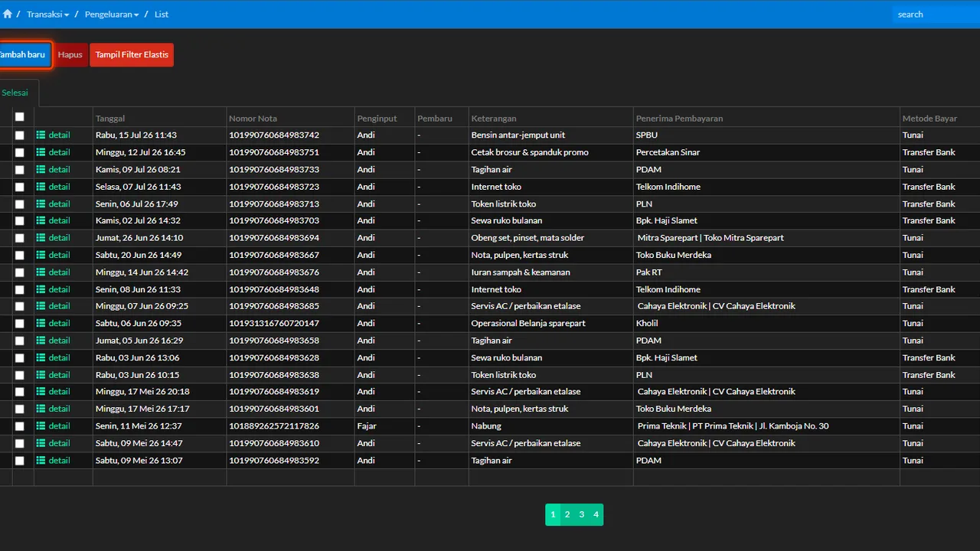This screenshot has height=551, width=980.
Task: Sort by the Tanggal column header
Action: [110, 119]
